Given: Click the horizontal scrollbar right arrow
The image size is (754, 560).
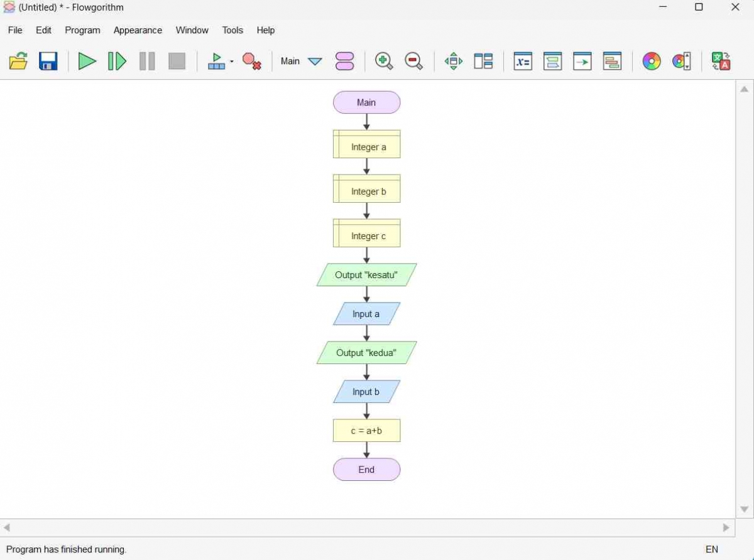Looking at the screenshot, I should (726, 527).
